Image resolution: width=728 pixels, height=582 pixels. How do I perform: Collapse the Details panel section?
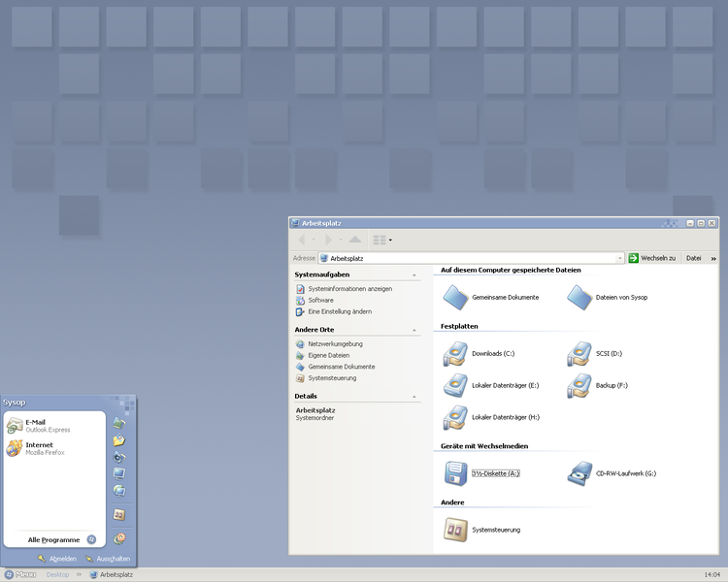[x=415, y=397]
